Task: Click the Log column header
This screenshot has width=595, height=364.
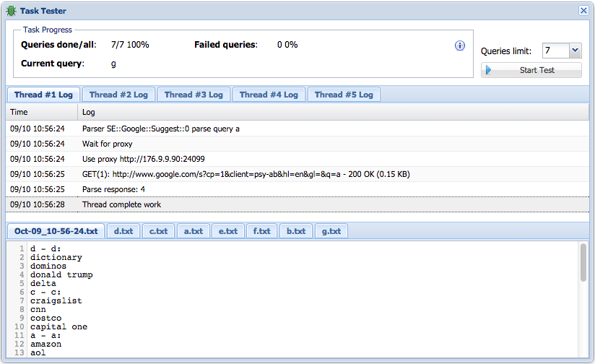Action: 334,112
